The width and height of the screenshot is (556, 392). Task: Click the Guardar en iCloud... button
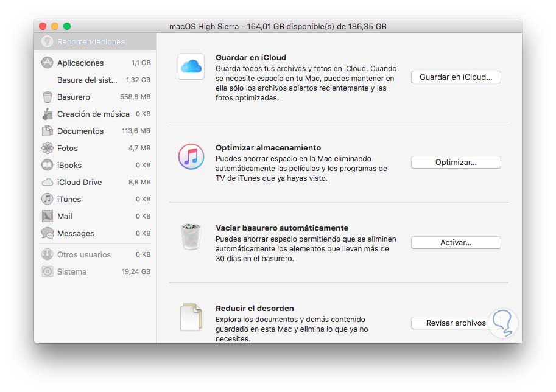tap(456, 77)
